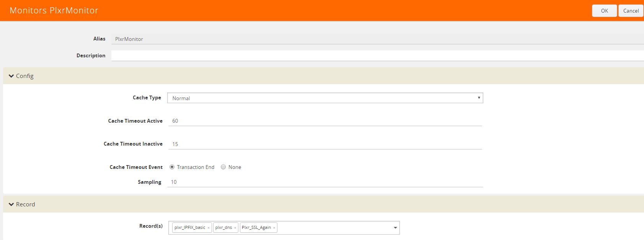Collapse the Record section chevron
Image resolution: width=644 pixels, height=240 pixels.
[11, 204]
